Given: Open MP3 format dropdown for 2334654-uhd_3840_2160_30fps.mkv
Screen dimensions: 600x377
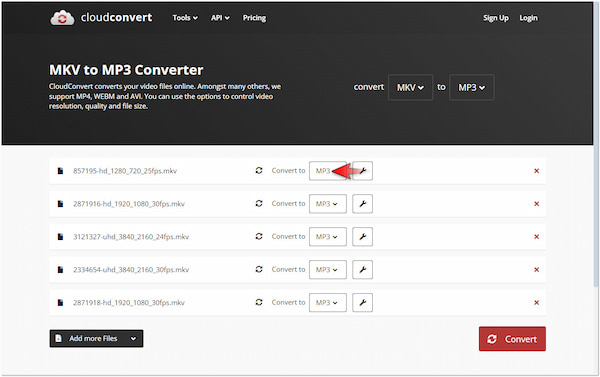Looking at the screenshot, I should (328, 269).
